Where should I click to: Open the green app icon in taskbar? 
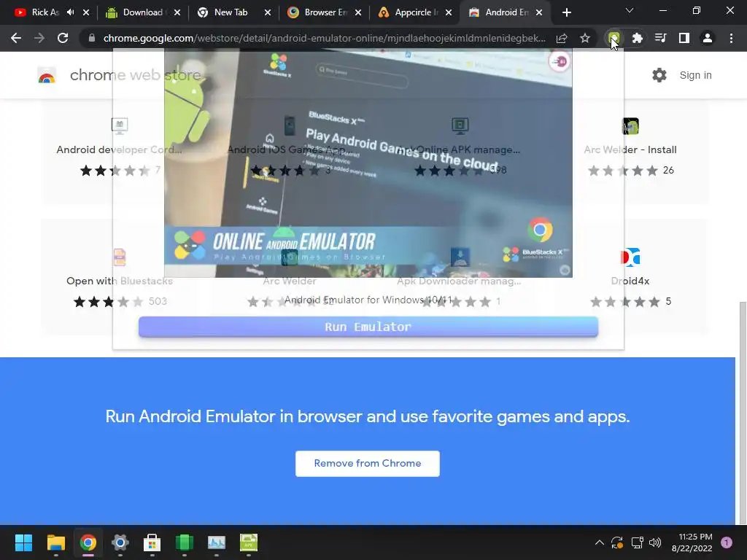[x=185, y=542]
